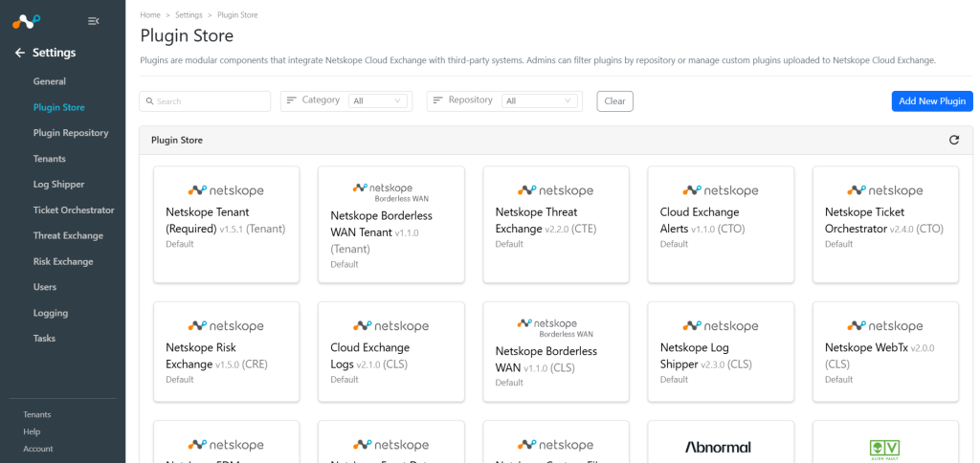Click logo on Ticket Orchestrator card

[x=885, y=190]
